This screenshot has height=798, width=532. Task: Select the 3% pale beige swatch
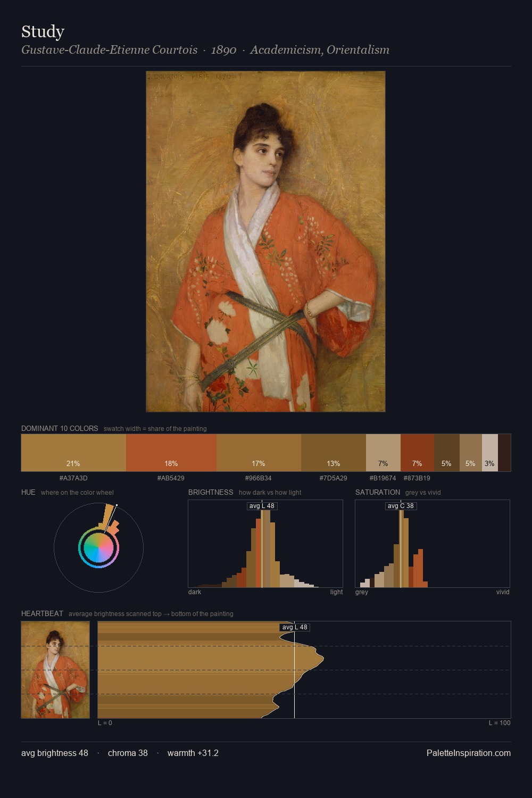[490, 453]
